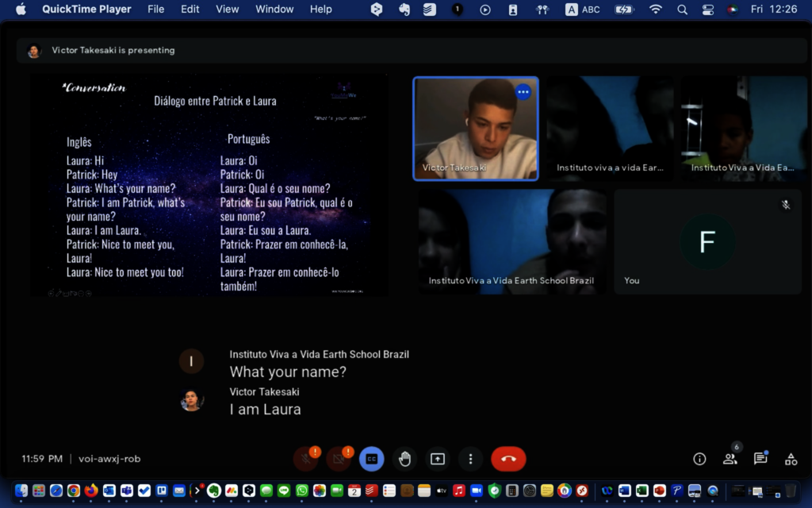Viewport: 812px width, 508px height.
Task: Open the battery status menu
Action: (624, 10)
